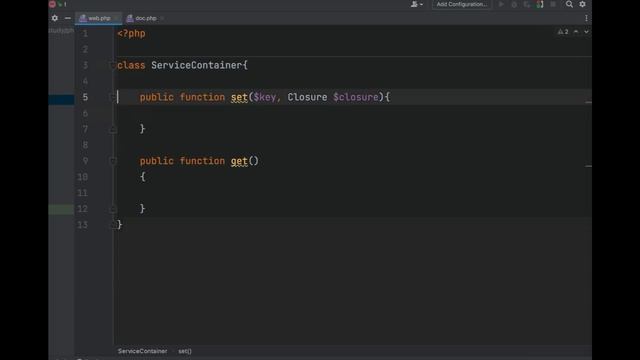Image resolution: width=640 pixels, height=360 pixels.
Task: Click the red close window button
Action: [52, 4]
